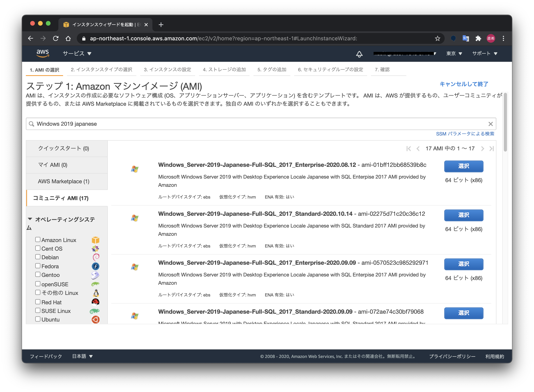Open the notification bell in the AWS navbar
This screenshot has width=534, height=392.
tap(359, 54)
